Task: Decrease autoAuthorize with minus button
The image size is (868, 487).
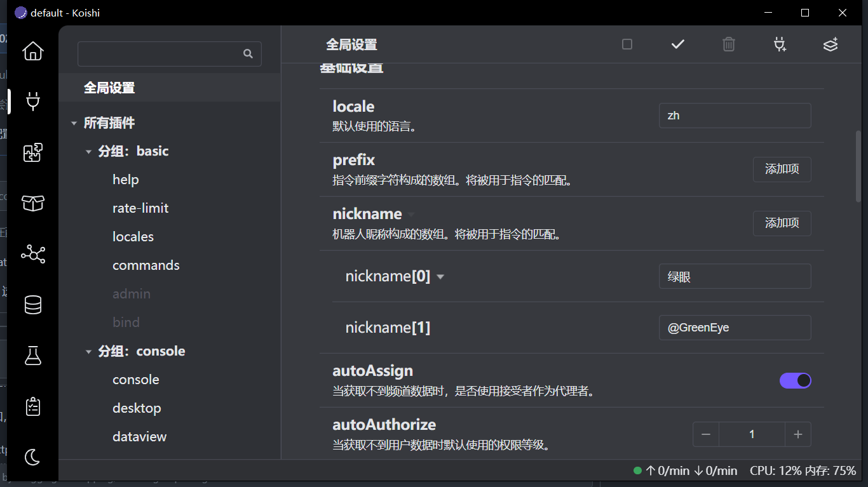Action: coord(706,434)
